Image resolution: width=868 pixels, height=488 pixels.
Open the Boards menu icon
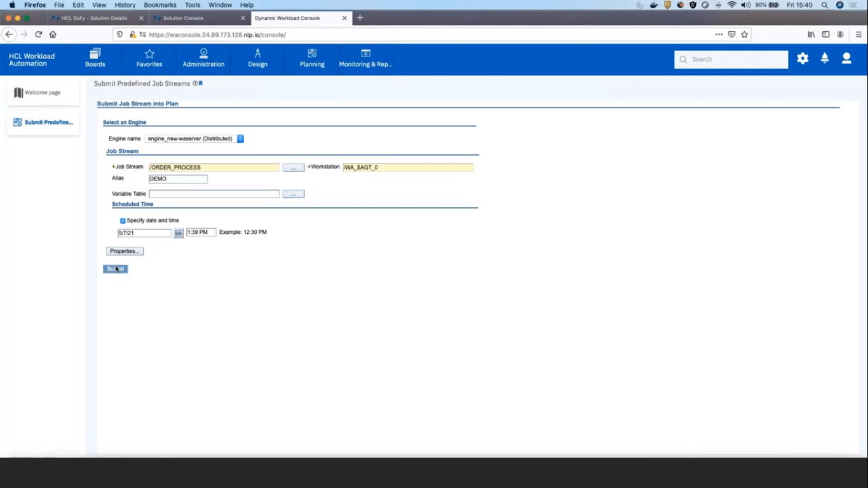pos(95,54)
